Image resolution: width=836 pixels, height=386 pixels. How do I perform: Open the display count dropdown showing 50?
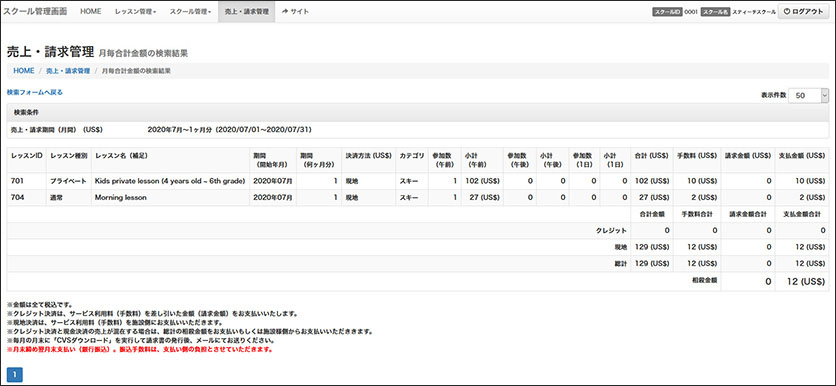coord(808,95)
